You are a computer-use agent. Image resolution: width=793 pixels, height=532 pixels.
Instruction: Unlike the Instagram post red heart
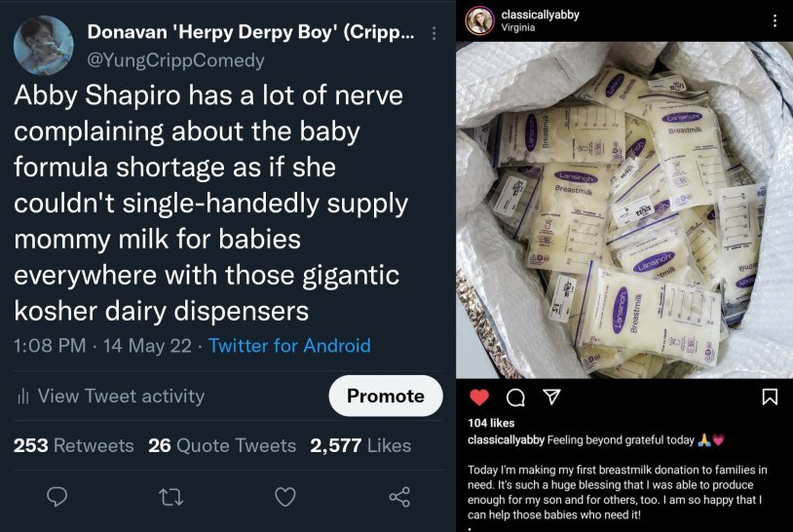coord(479,397)
